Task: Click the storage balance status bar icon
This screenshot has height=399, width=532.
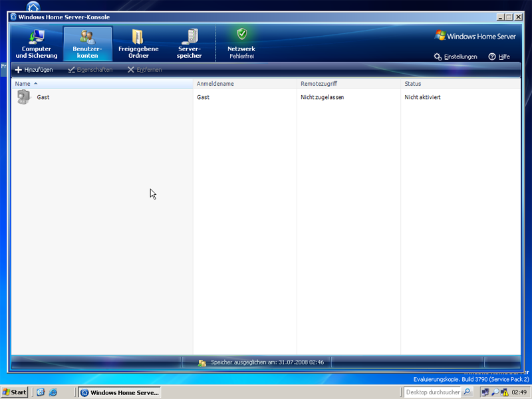Action: [x=202, y=362]
